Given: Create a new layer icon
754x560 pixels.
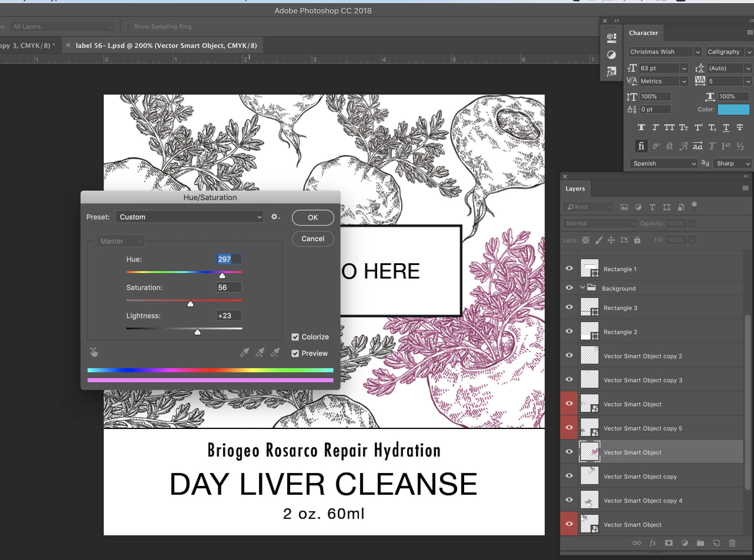Looking at the screenshot, I should pyautogui.click(x=716, y=543).
